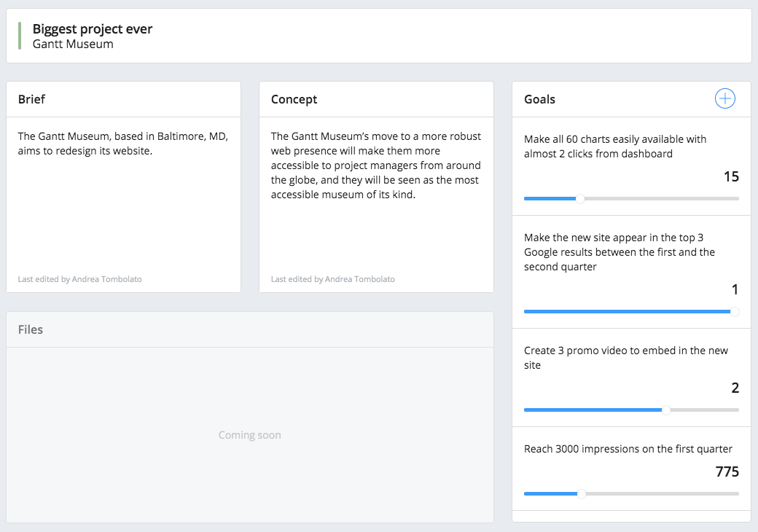Click the goal 'Reach 3000 impressions'

[x=628, y=449]
